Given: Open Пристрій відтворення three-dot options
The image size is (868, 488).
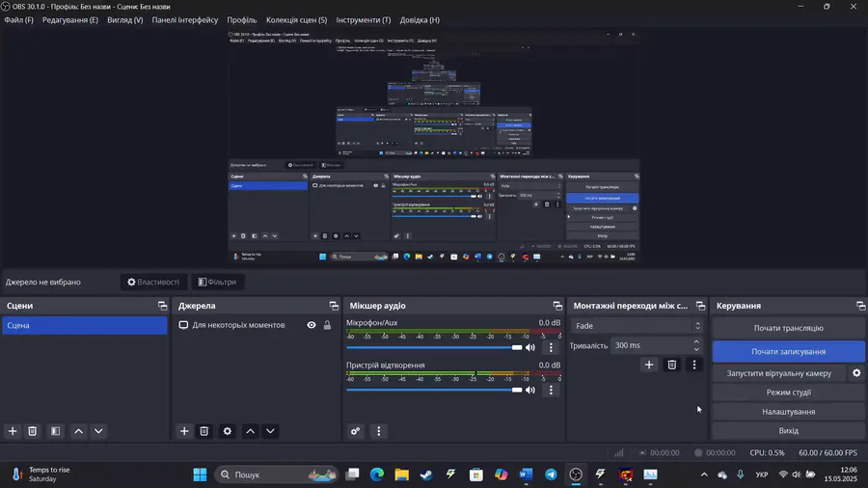Looking at the screenshot, I should point(551,390).
